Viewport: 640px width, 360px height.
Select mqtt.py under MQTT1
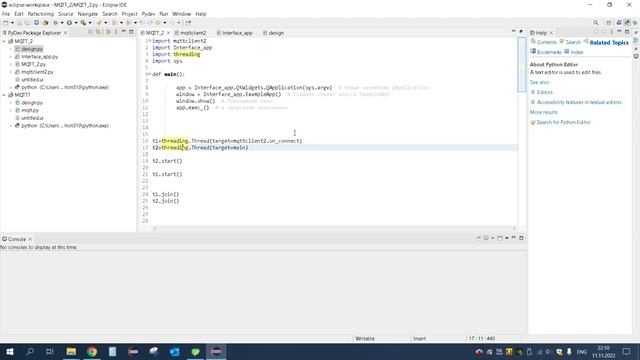(30, 110)
